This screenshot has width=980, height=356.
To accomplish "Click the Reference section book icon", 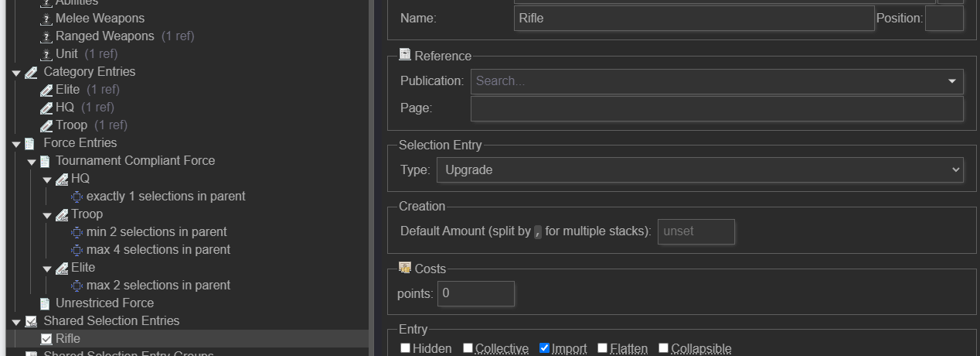I will tap(404, 55).
